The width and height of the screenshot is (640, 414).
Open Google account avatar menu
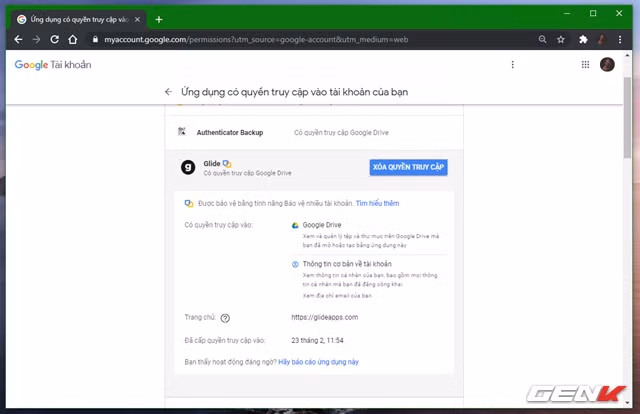(x=607, y=65)
